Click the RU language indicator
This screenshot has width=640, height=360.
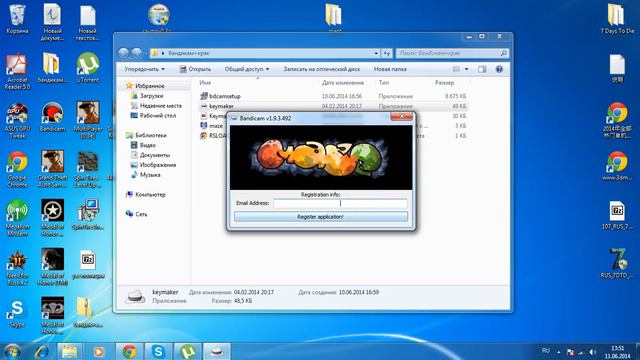(545, 351)
